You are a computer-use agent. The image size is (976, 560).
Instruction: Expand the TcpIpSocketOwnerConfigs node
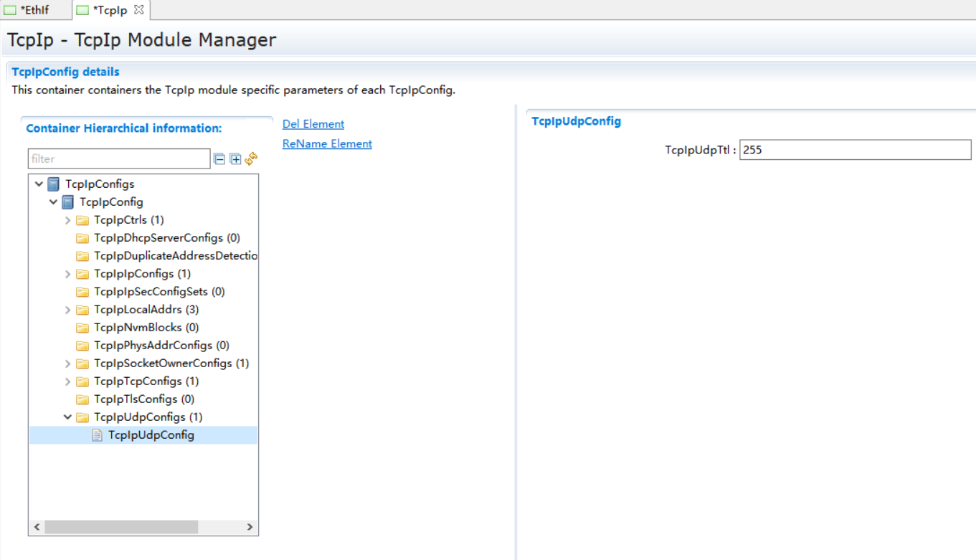coord(68,364)
